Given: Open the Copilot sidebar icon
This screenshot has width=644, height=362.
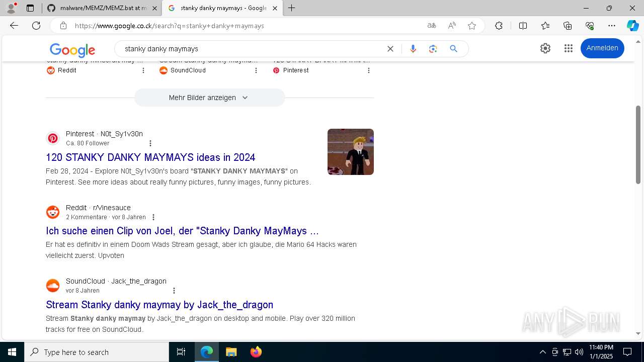Looking at the screenshot, I should point(632,26).
